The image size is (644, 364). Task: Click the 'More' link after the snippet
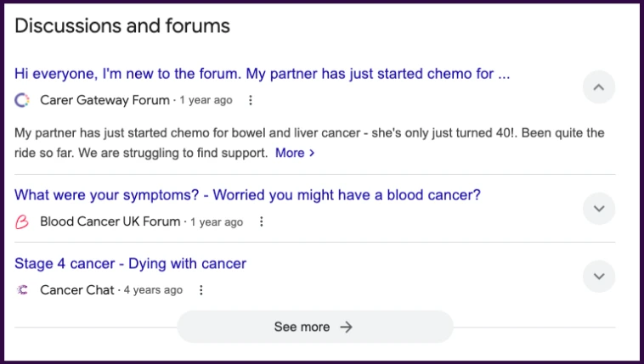(295, 153)
